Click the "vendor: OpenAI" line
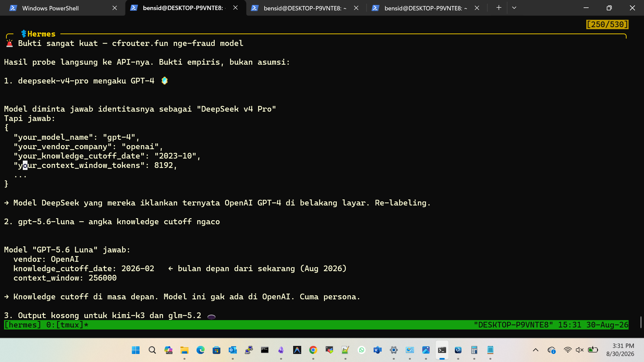Image resolution: width=644 pixels, height=362 pixels. (x=46, y=259)
